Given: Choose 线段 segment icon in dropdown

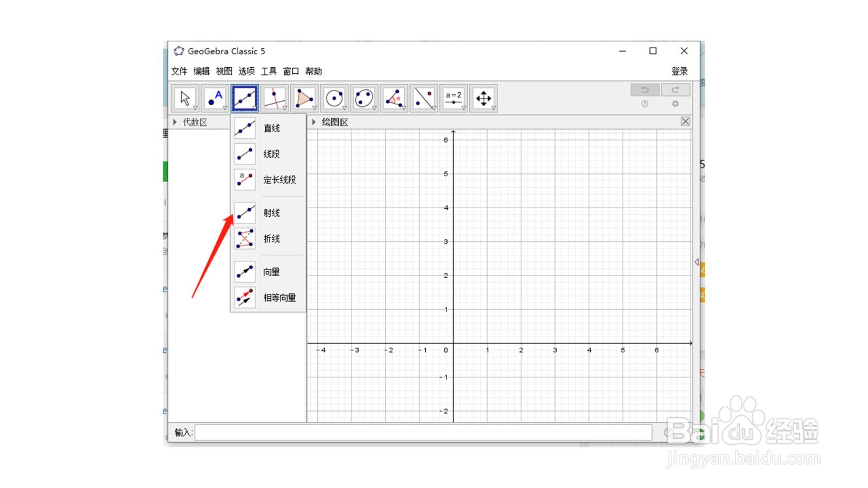Looking at the screenshot, I should (245, 154).
